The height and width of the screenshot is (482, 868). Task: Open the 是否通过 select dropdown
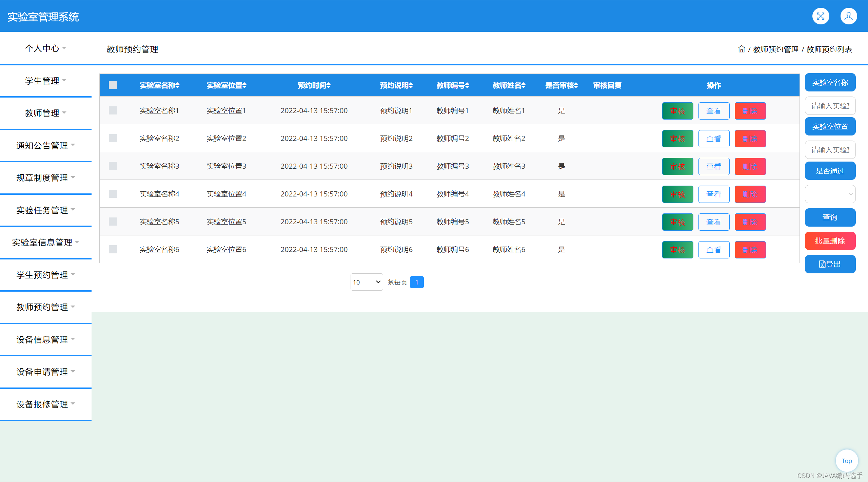tap(830, 194)
